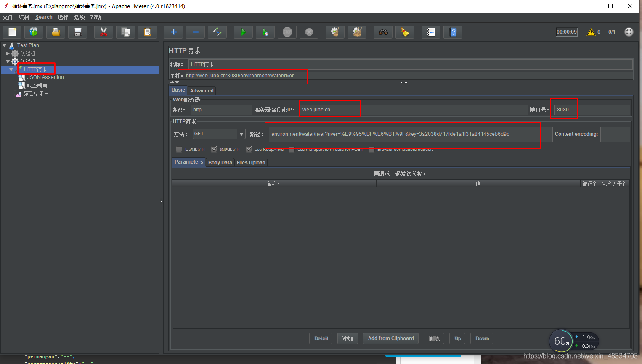Toggle the 跟随重定向 checkbox
Screen dimensions: 642x364
tap(214, 149)
